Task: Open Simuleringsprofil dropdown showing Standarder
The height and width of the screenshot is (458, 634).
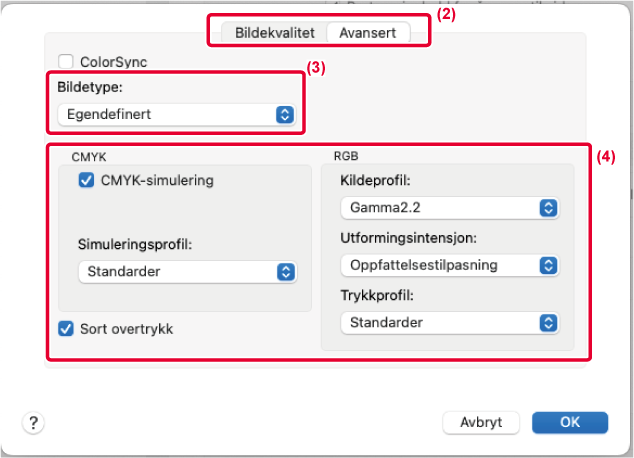Action: pyautogui.click(x=188, y=272)
